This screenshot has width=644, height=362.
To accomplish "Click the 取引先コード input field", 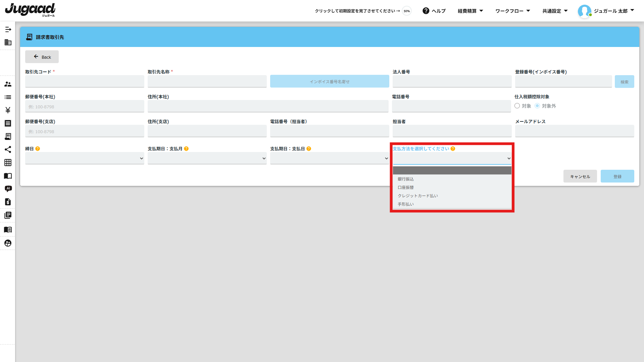I will pyautogui.click(x=85, y=82).
